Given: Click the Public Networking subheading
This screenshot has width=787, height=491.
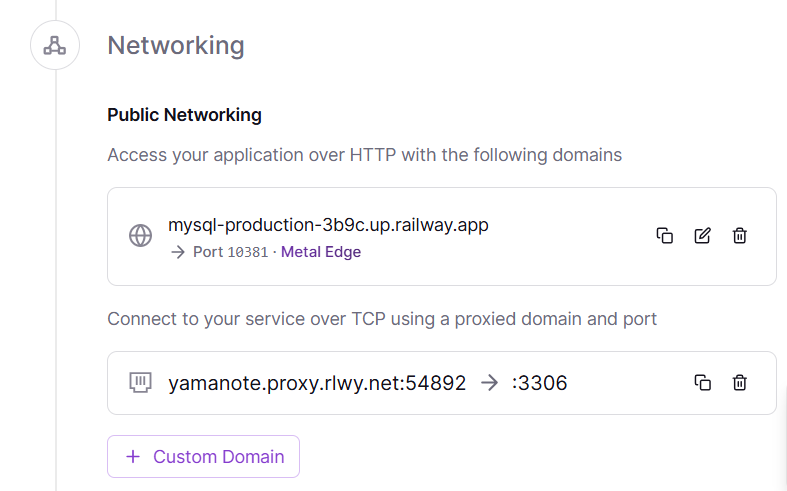Looking at the screenshot, I should (184, 115).
